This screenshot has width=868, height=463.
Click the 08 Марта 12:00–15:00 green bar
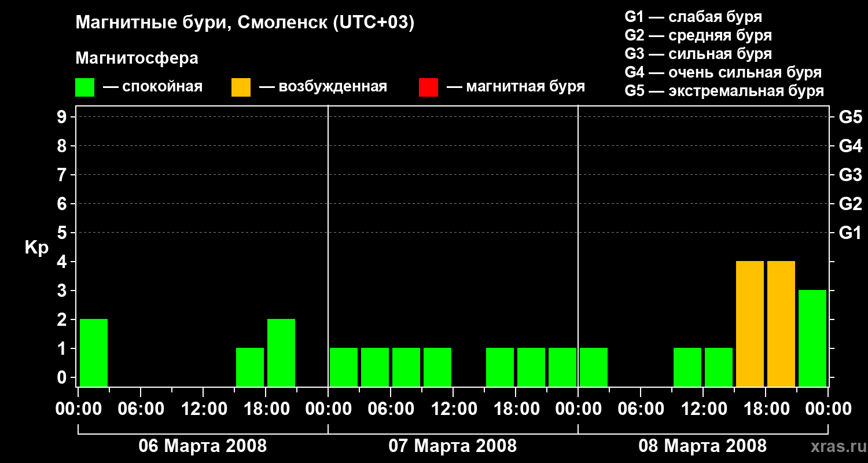[x=719, y=367]
